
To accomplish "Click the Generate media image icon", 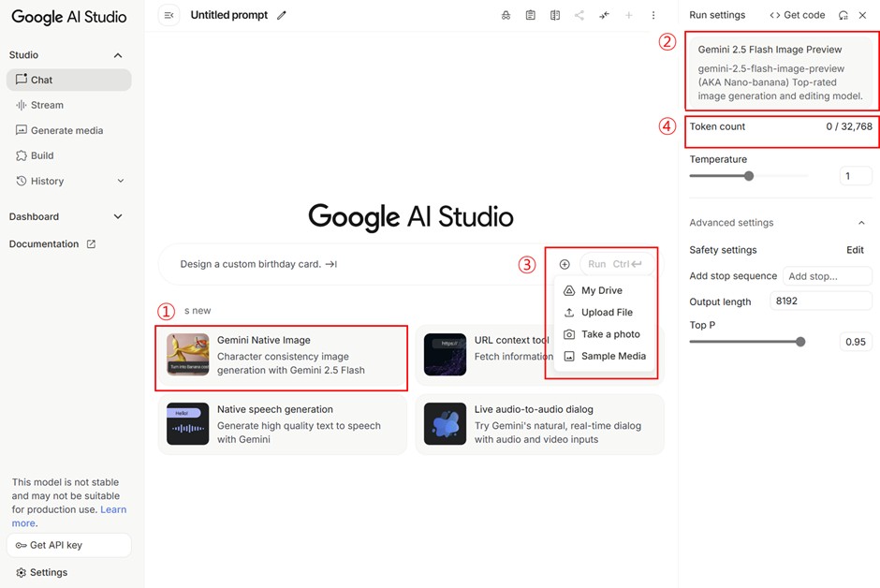I will pos(22,130).
